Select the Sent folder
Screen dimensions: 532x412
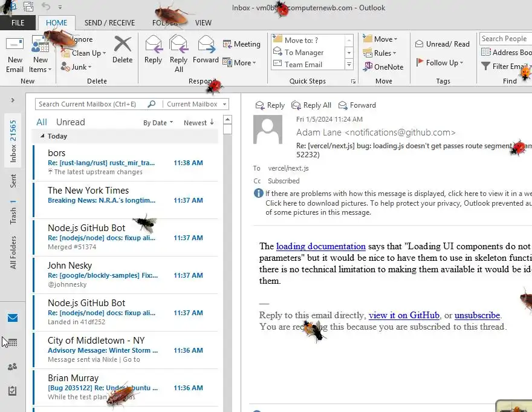[13, 181]
